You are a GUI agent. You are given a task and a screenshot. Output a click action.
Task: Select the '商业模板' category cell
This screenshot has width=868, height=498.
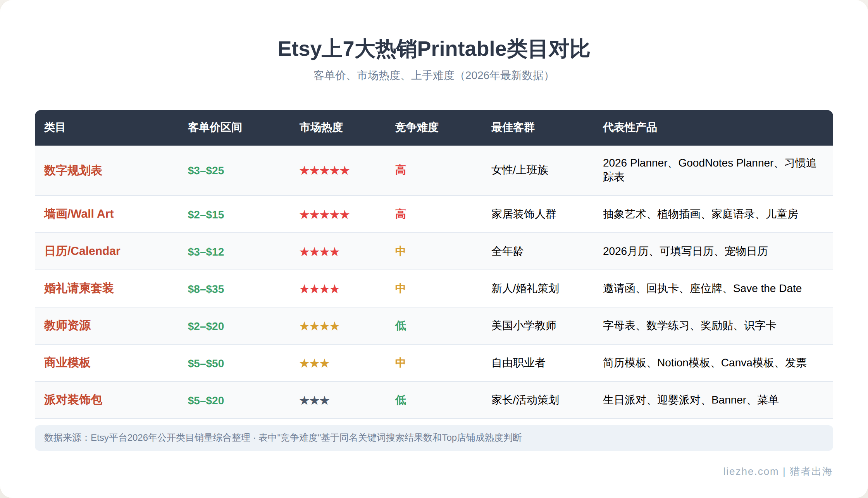tap(67, 362)
